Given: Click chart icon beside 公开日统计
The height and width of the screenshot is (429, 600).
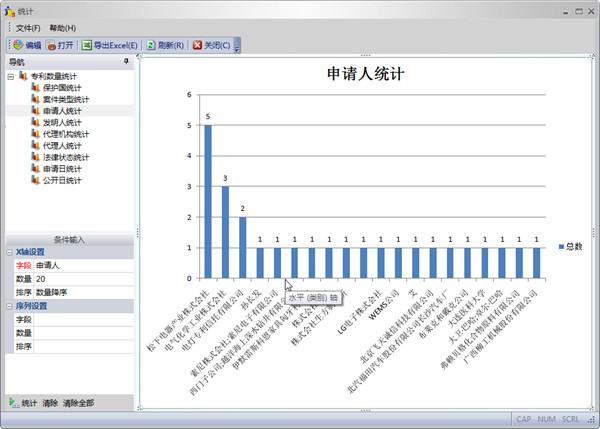Looking at the screenshot, I should click(35, 180).
